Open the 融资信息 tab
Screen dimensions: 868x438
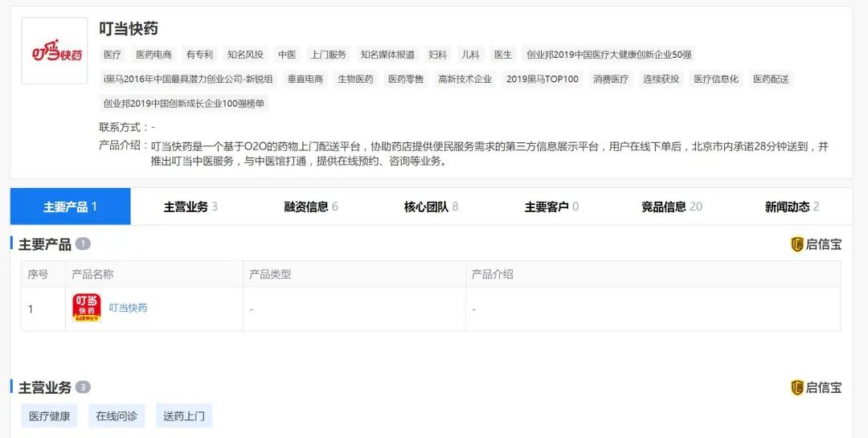[311, 207]
